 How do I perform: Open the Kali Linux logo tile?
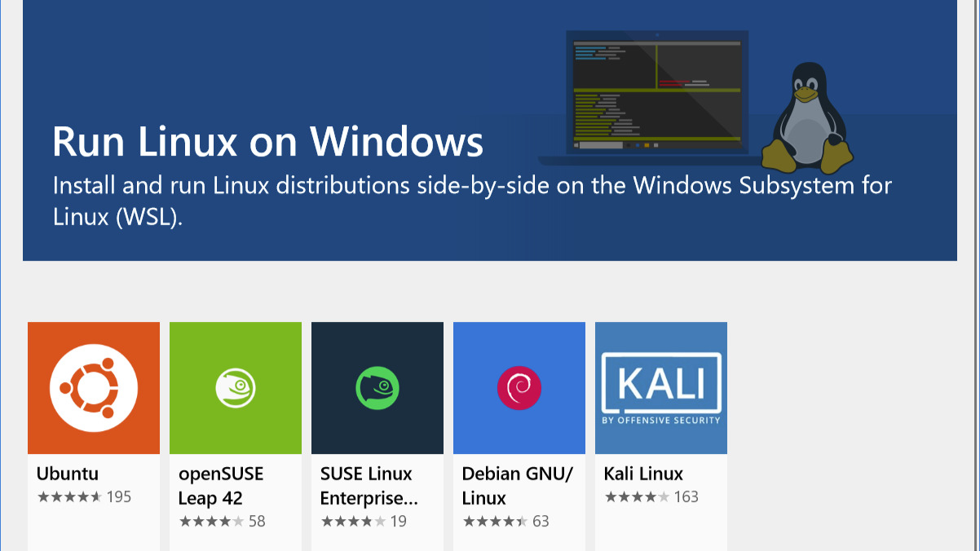661,388
